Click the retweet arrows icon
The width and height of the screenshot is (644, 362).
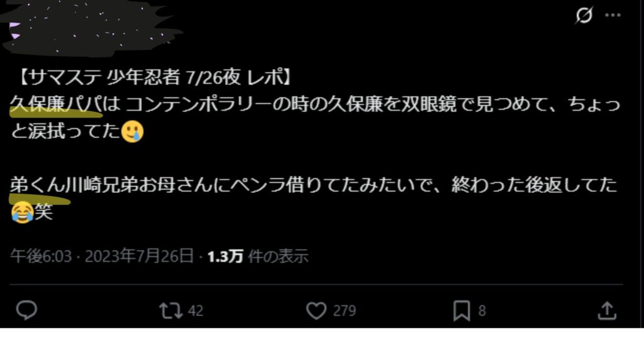171,310
